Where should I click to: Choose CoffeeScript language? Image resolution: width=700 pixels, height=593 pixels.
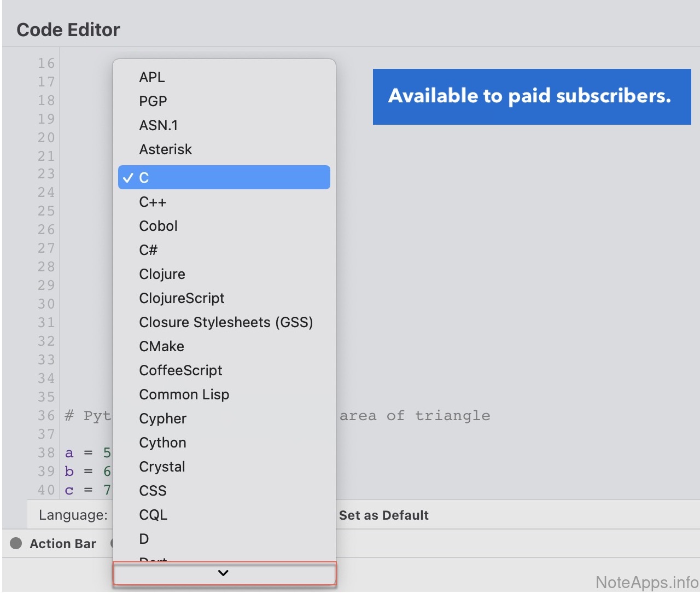(181, 370)
